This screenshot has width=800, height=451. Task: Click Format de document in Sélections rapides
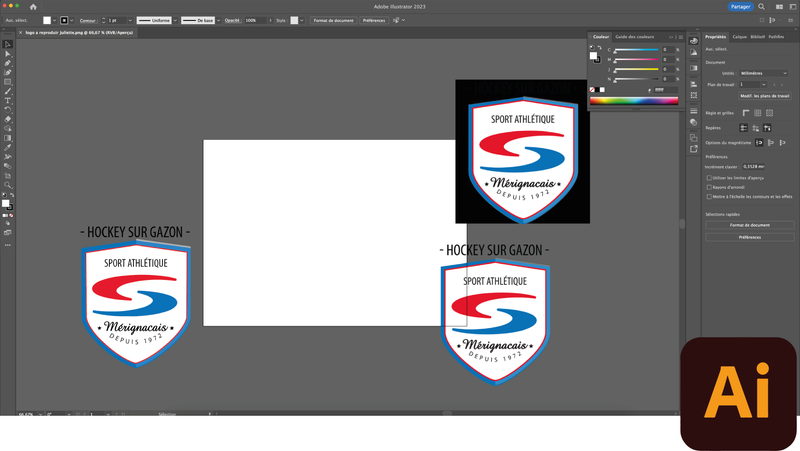(x=749, y=225)
